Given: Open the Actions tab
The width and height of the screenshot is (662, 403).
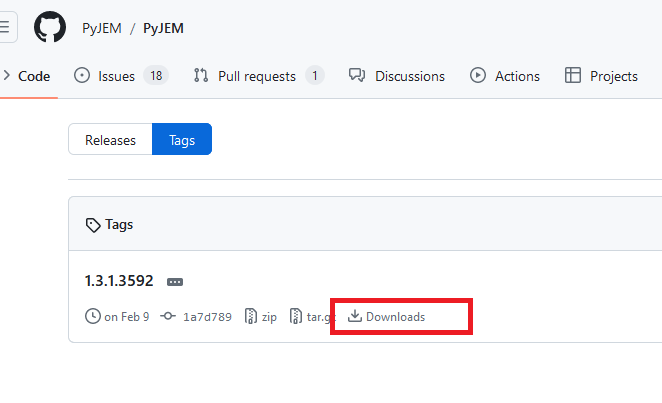Looking at the screenshot, I should (x=505, y=76).
